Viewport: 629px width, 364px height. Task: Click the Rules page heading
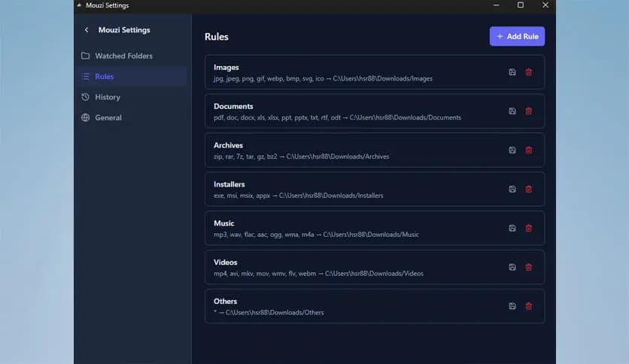[x=217, y=37]
